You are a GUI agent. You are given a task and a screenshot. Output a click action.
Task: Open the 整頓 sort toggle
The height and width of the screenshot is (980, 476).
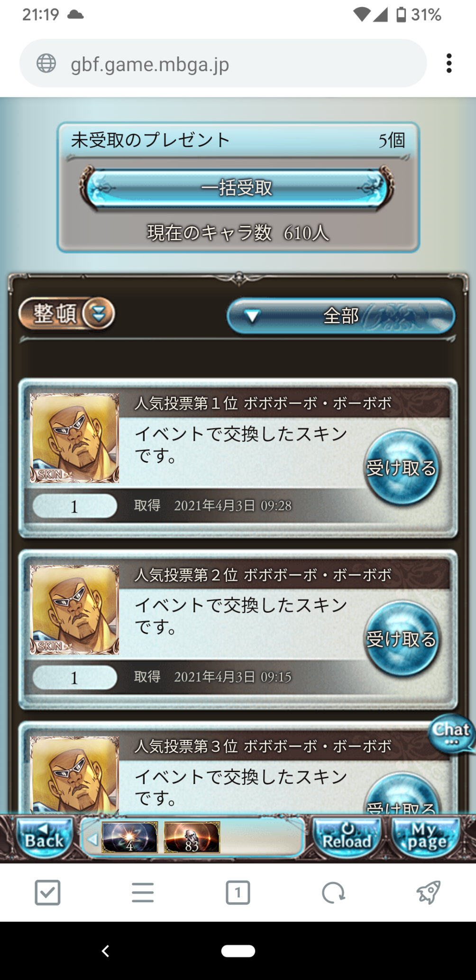[67, 314]
